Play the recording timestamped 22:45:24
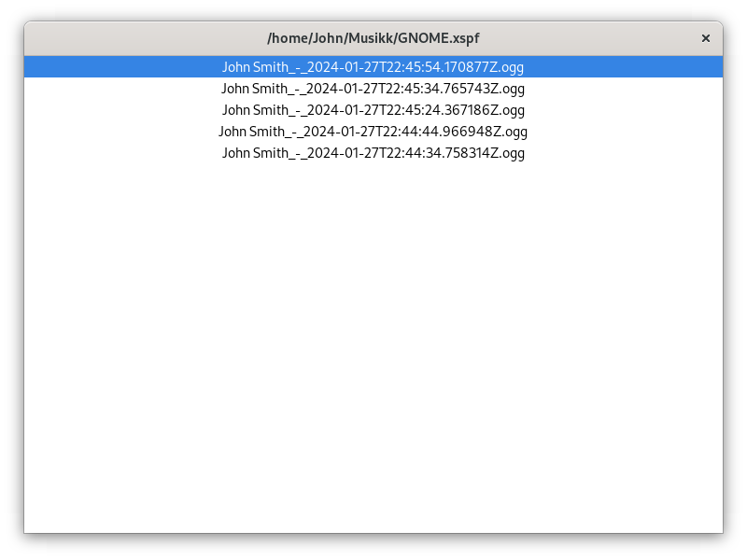The height and width of the screenshot is (560, 747). point(373,110)
